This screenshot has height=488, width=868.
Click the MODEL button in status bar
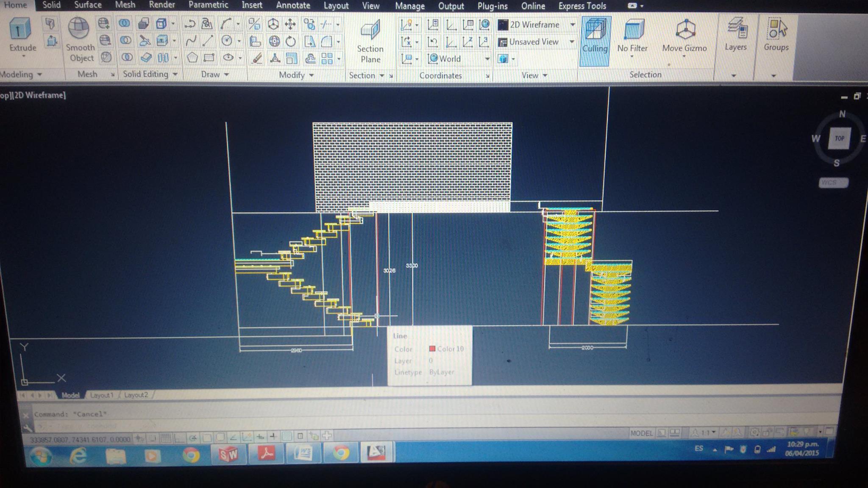pos(641,433)
